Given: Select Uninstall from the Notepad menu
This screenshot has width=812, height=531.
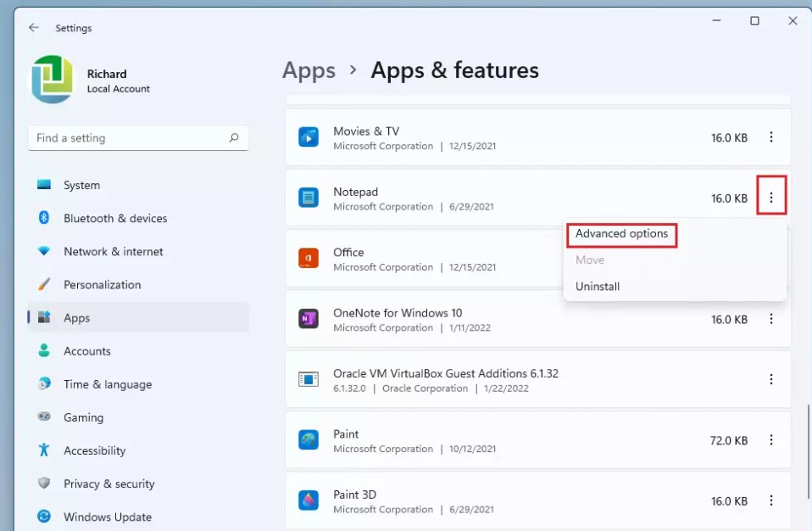Looking at the screenshot, I should [598, 286].
